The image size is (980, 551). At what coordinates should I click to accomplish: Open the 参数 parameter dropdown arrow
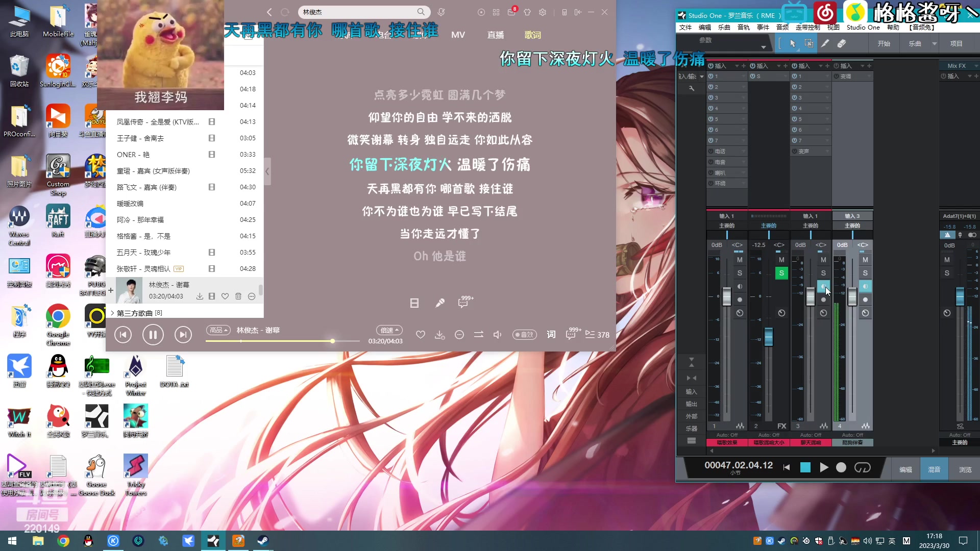click(x=763, y=47)
